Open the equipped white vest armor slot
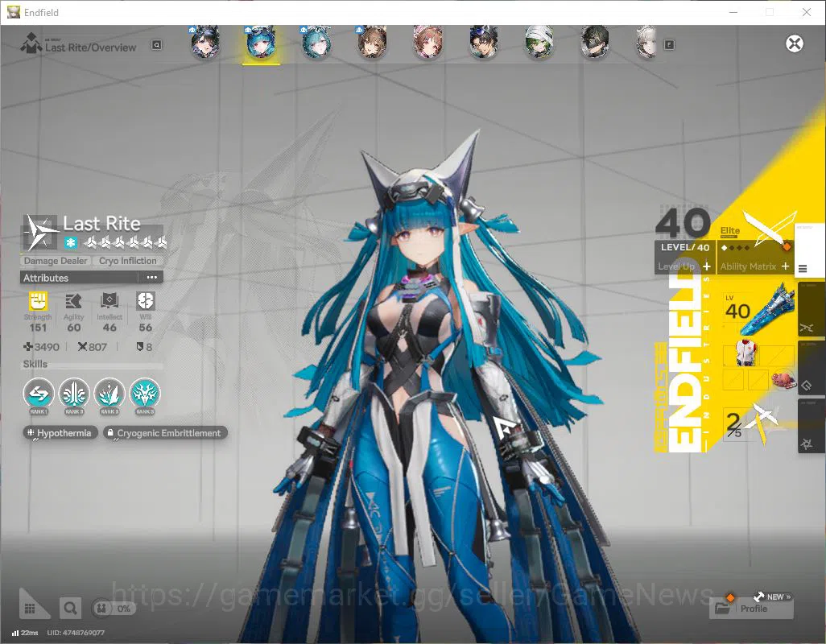Image resolution: width=826 pixels, height=644 pixels. 746,353
